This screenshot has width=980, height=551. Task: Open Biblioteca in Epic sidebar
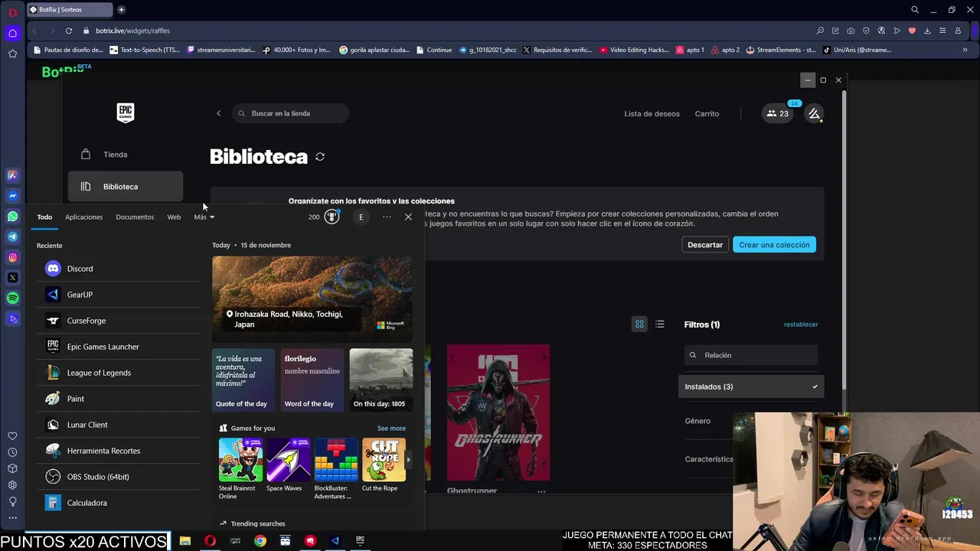tap(126, 187)
